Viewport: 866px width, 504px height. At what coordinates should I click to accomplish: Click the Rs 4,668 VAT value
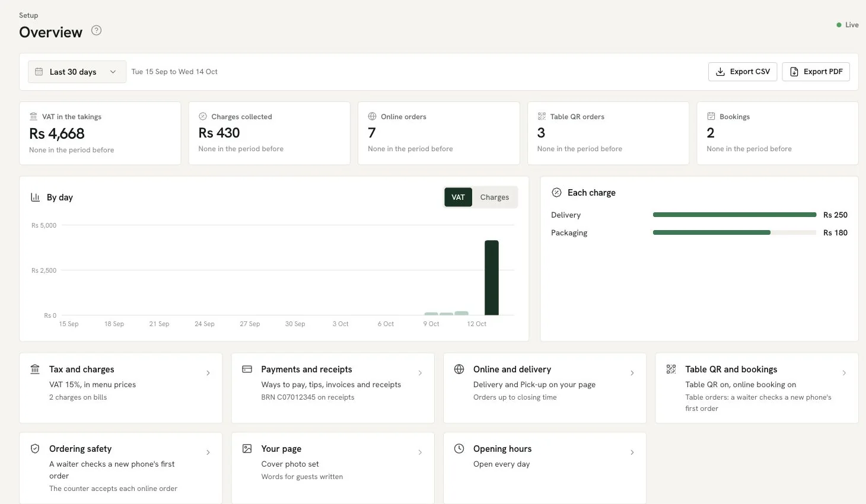click(57, 133)
